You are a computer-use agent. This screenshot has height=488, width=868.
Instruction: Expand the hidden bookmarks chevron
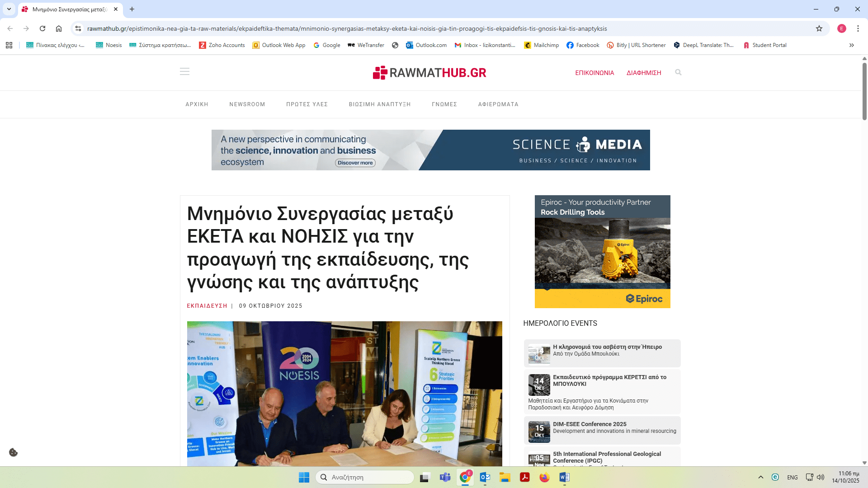pyautogui.click(x=852, y=45)
